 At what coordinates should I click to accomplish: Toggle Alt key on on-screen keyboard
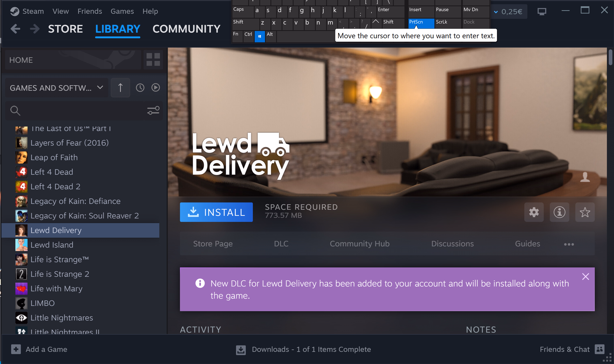[271, 37]
